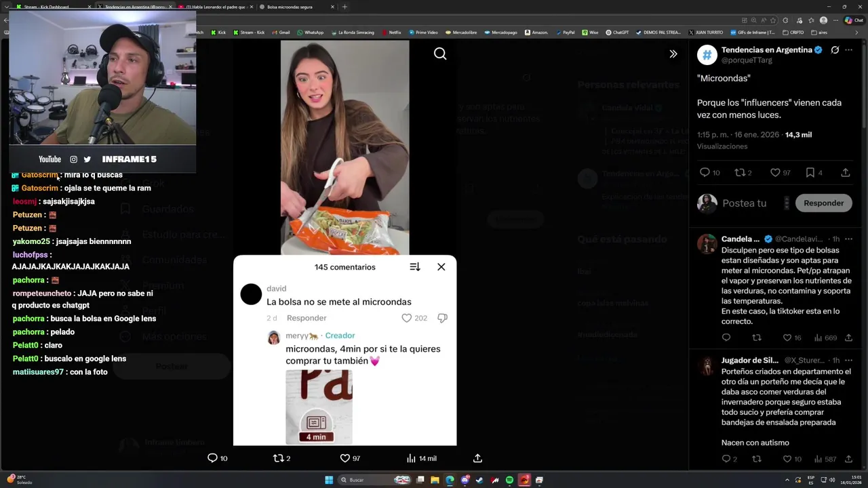Viewport: 868px width, 488px height.
Task: Open the CRIPTO bookmarks folder
Action: (793, 32)
